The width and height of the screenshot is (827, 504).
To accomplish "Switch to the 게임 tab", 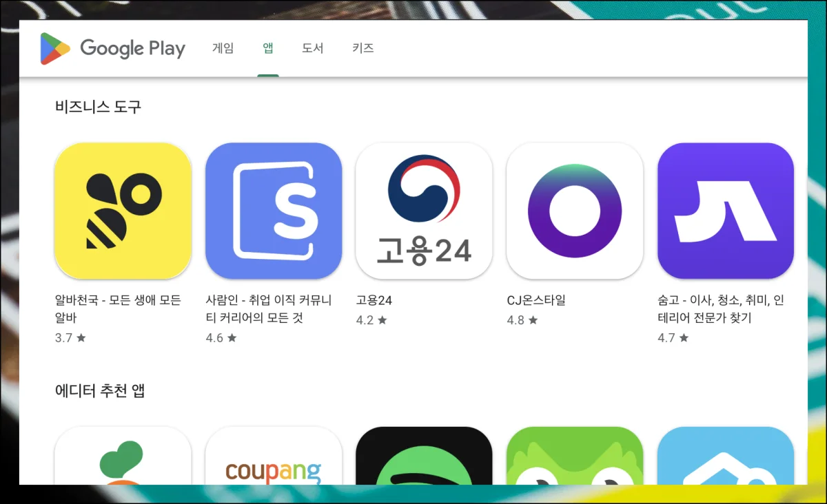I will pos(223,48).
